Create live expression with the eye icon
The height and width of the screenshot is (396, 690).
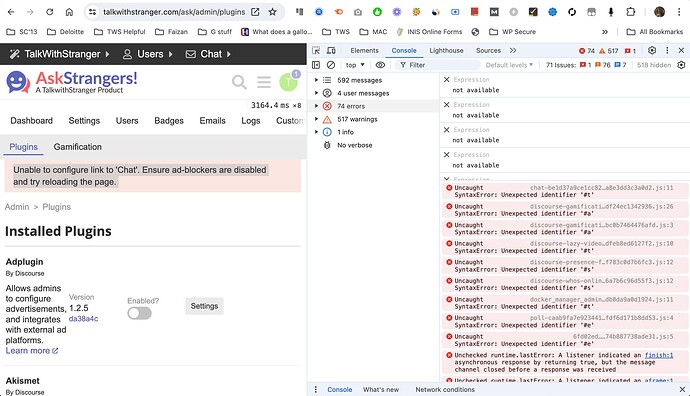pos(380,65)
